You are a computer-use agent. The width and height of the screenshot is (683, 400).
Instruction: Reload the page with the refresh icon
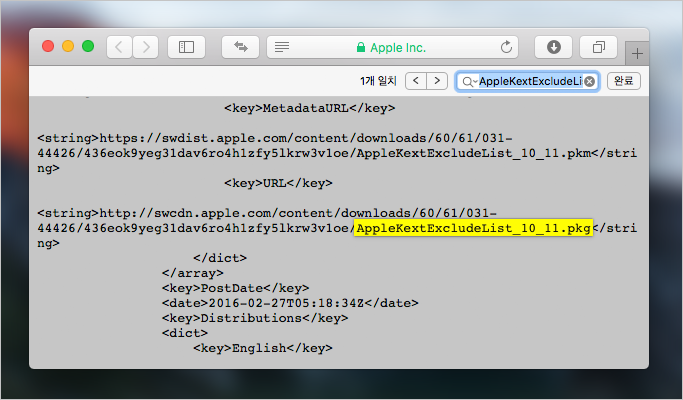point(506,47)
